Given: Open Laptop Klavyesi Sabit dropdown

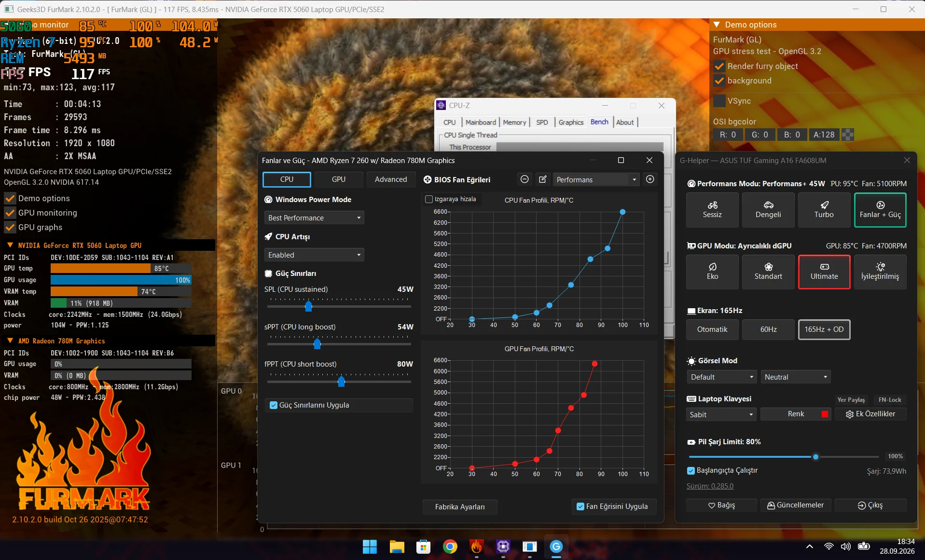Looking at the screenshot, I should (x=721, y=414).
